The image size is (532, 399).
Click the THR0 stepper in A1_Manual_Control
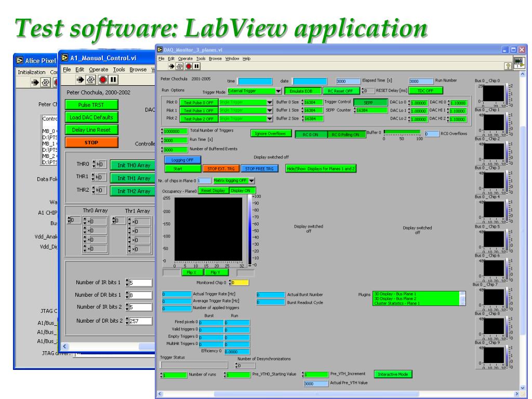point(94,164)
